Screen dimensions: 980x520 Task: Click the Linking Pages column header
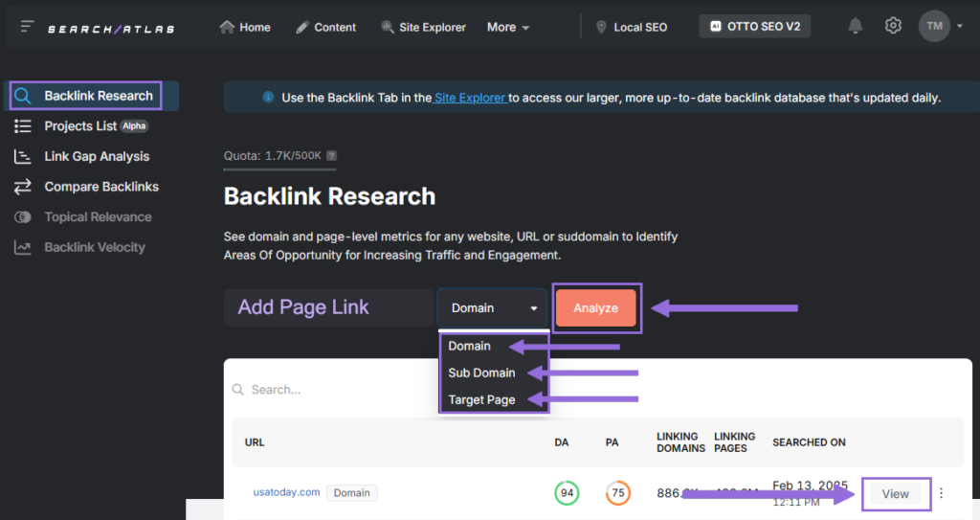point(734,442)
